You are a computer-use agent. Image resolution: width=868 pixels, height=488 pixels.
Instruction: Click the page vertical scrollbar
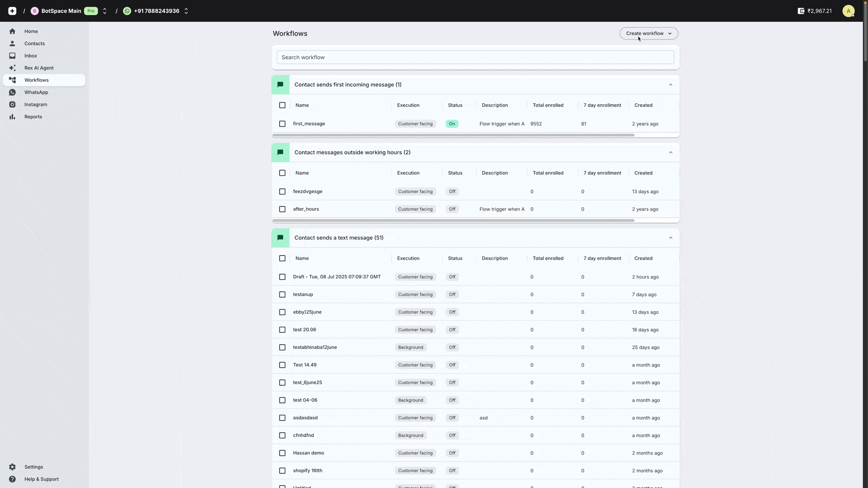tap(865, 33)
